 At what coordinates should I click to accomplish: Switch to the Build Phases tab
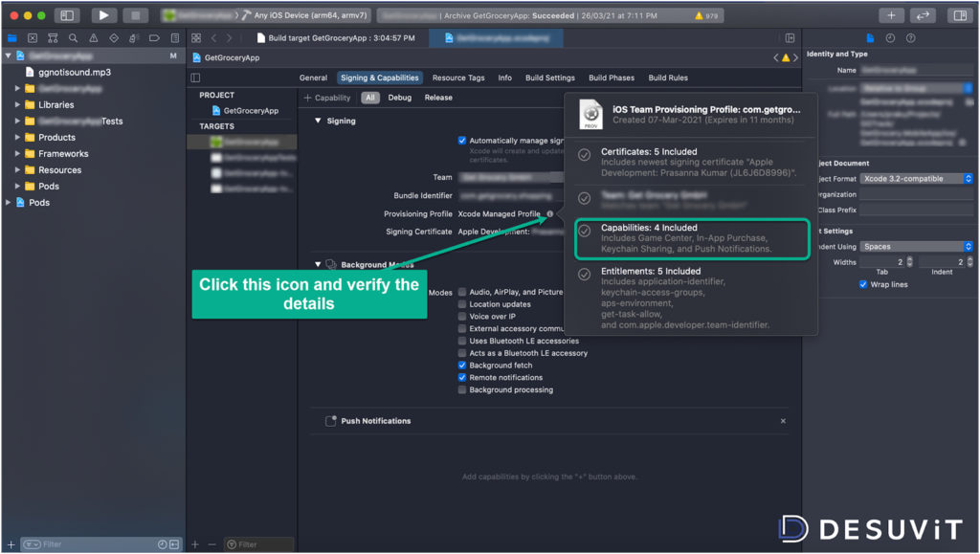612,78
